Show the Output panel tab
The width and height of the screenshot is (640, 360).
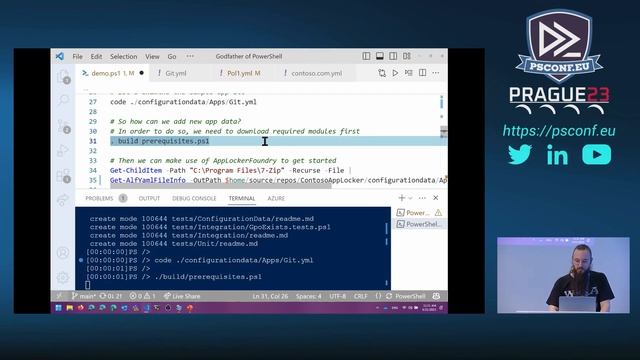[149, 198]
